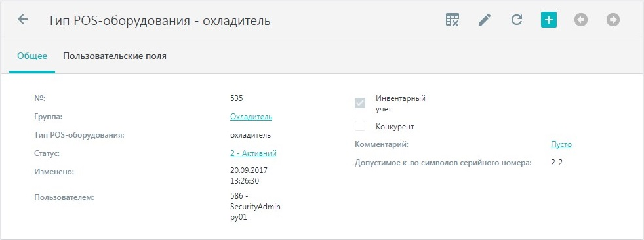
Task: Go back using the left arrow
Action: pos(23,19)
